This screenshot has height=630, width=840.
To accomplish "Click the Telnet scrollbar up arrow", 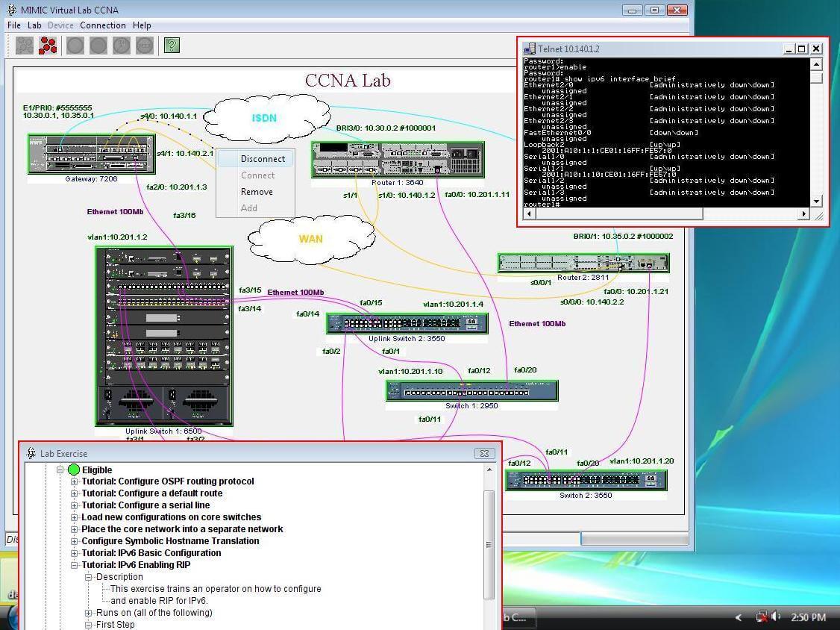I will coord(816,63).
